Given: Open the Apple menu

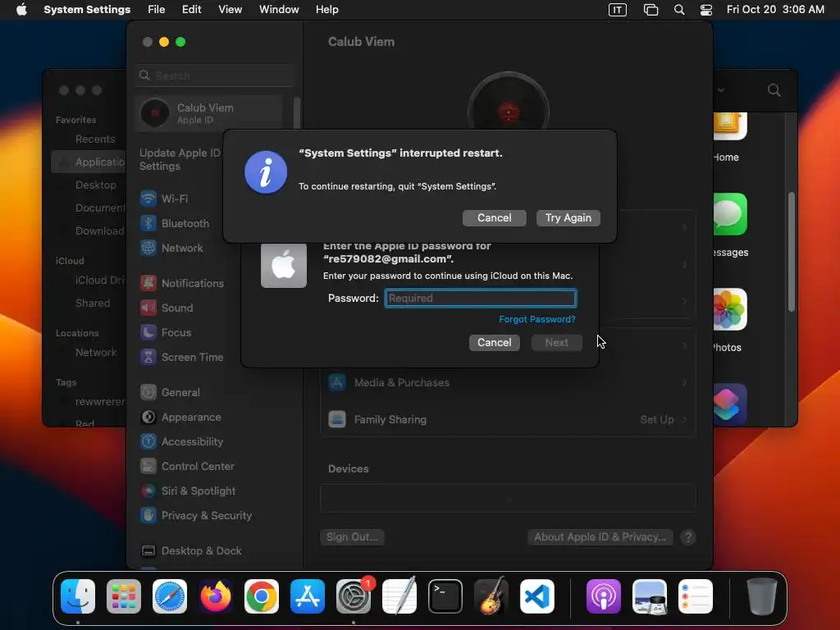Looking at the screenshot, I should point(21,10).
